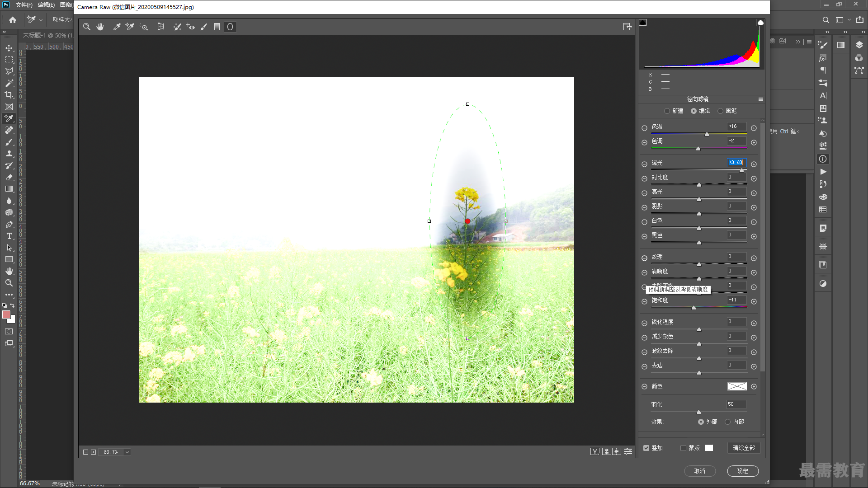This screenshot has width=868, height=488.
Task: Increase 色温 with plus button
Action: click(754, 128)
